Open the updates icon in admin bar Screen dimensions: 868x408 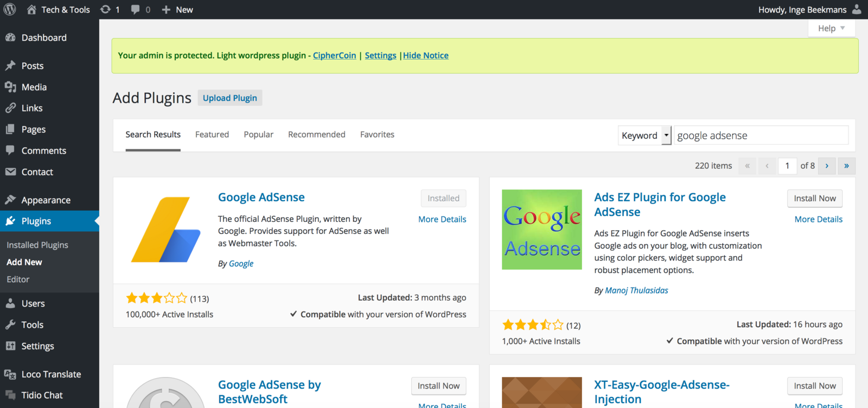coord(105,9)
